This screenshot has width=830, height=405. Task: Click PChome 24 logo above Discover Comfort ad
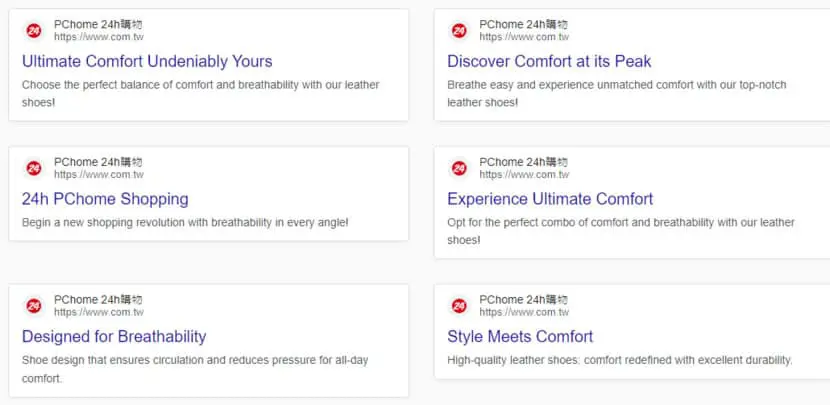[459, 31]
